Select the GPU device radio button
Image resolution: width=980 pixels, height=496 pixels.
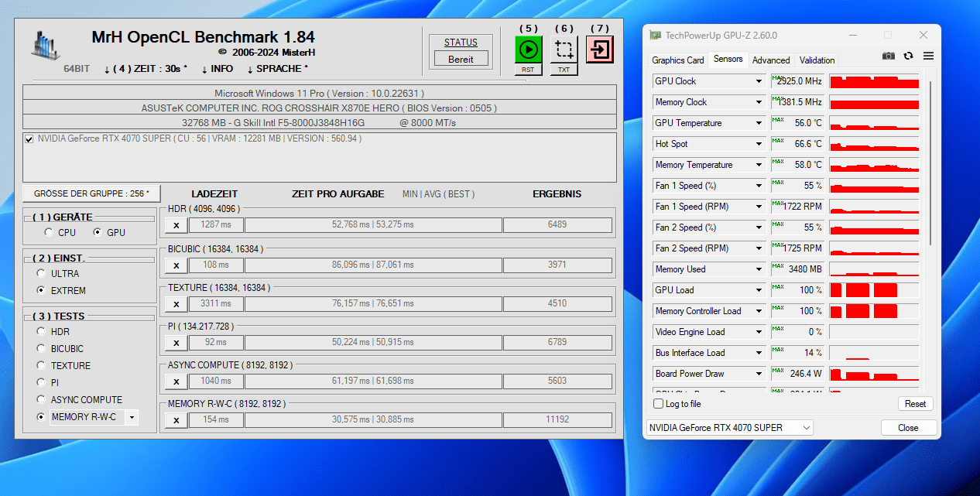pyautogui.click(x=98, y=232)
